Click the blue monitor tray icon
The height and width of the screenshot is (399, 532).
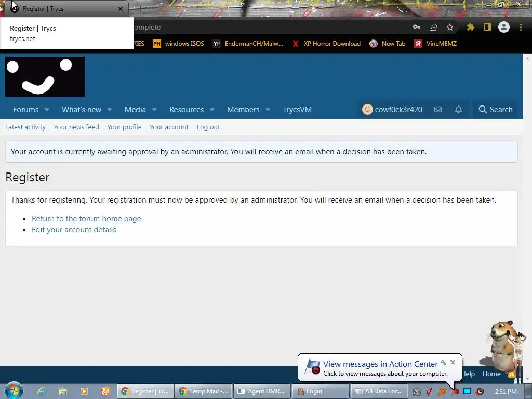pyautogui.click(x=467, y=392)
